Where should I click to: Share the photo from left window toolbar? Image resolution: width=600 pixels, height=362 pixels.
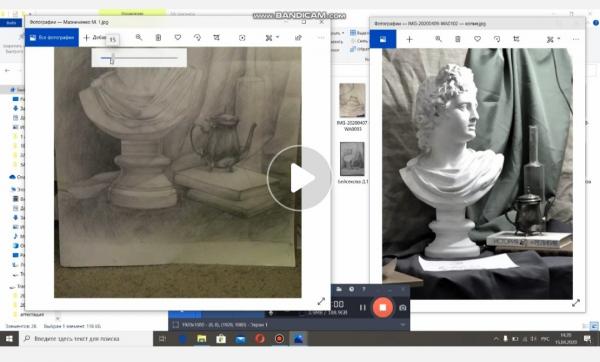(x=298, y=38)
